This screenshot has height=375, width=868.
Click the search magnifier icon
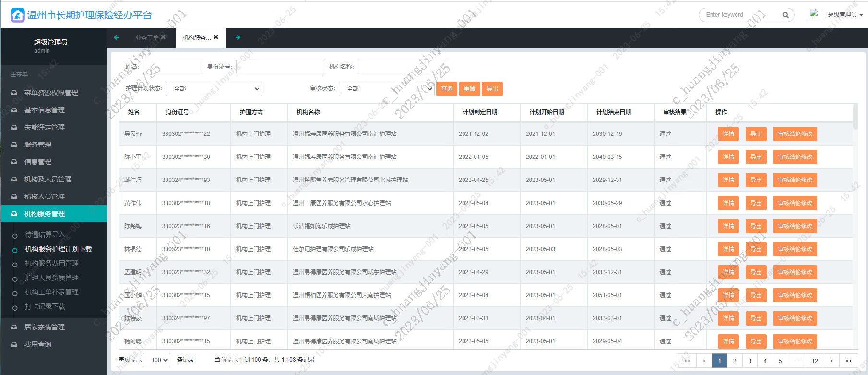pyautogui.click(x=785, y=15)
